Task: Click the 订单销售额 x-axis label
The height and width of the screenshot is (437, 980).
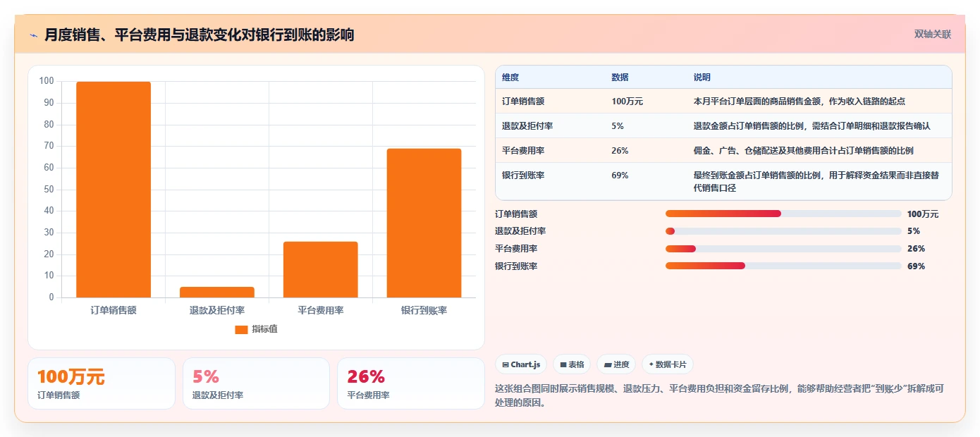Action: coord(114,310)
